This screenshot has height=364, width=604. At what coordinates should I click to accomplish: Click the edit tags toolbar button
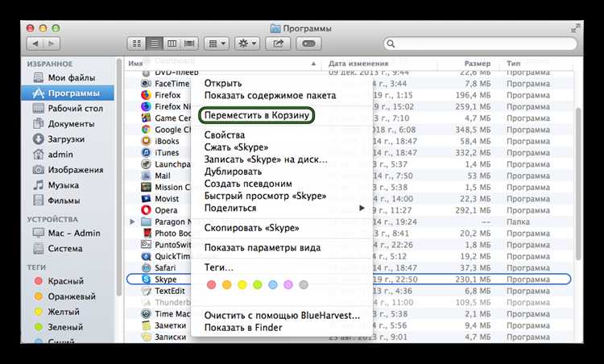pyautogui.click(x=308, y=43)
